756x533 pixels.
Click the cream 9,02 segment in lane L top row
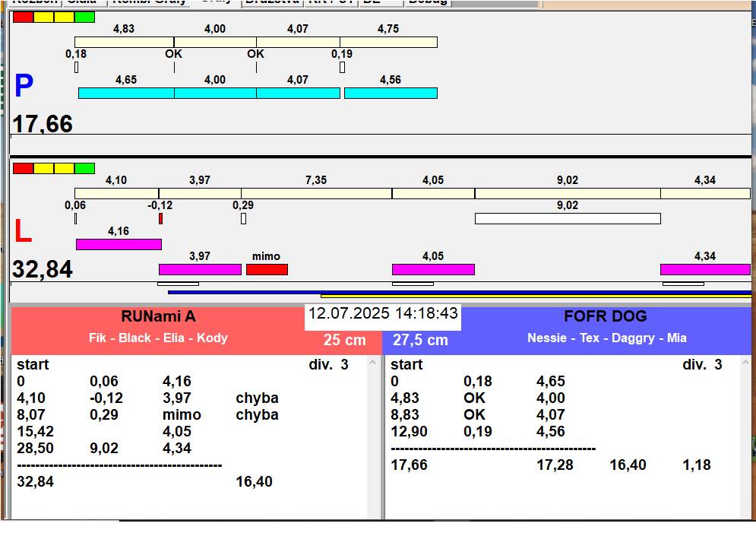click(568, 193)
